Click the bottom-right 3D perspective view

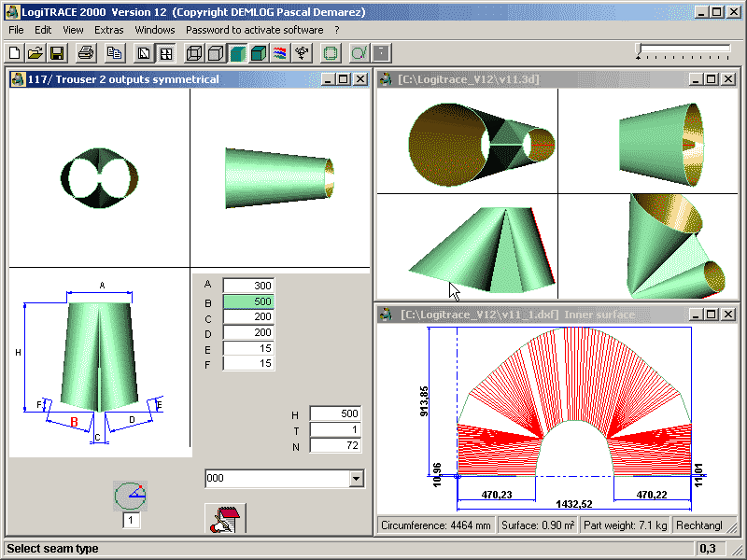(x=676, y=246)
